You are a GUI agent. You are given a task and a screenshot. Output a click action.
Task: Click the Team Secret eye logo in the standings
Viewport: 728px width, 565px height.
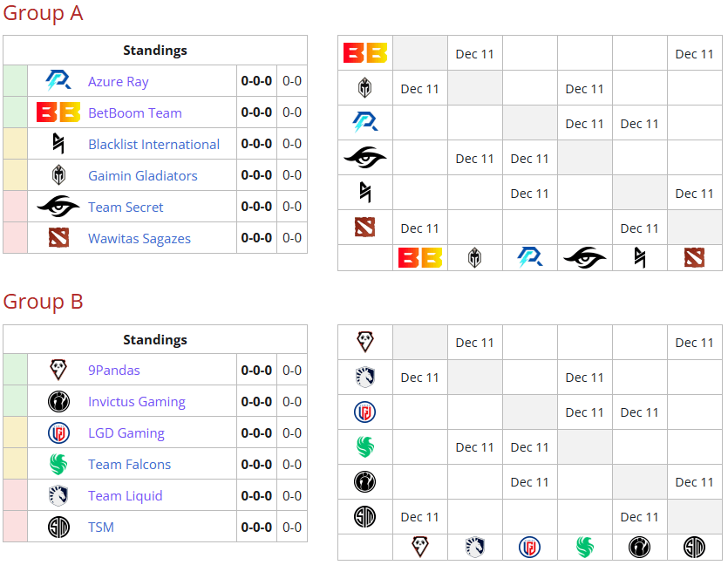point(57,207)
